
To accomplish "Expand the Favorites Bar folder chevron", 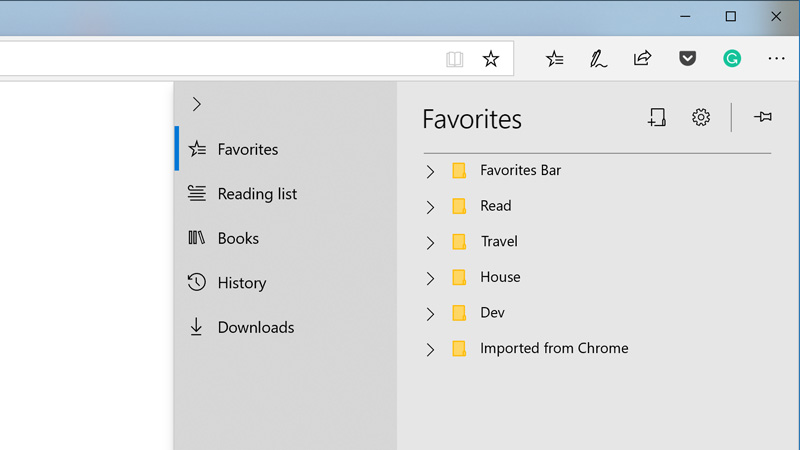I will pyautogui.click(x=431, y=172).
